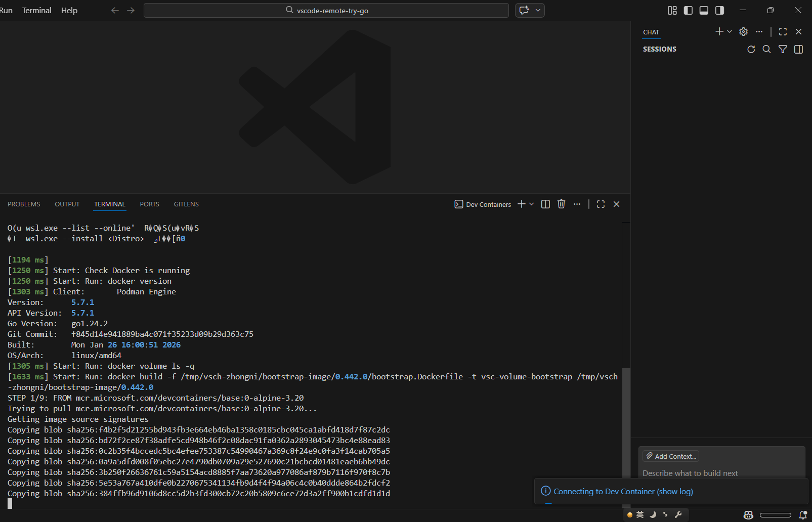Click the 'go1.24.2' version text
This screenshot has width=812, height=522.
pos(90,324)
